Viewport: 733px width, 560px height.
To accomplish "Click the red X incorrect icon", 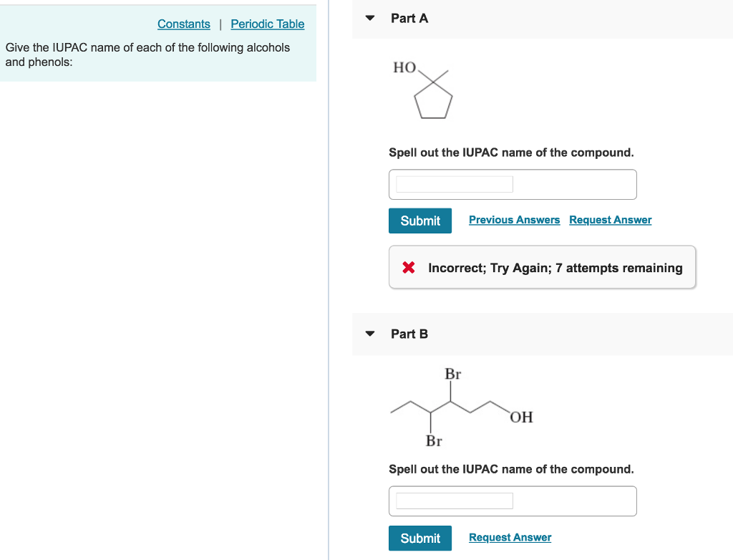I will [408, 267].
